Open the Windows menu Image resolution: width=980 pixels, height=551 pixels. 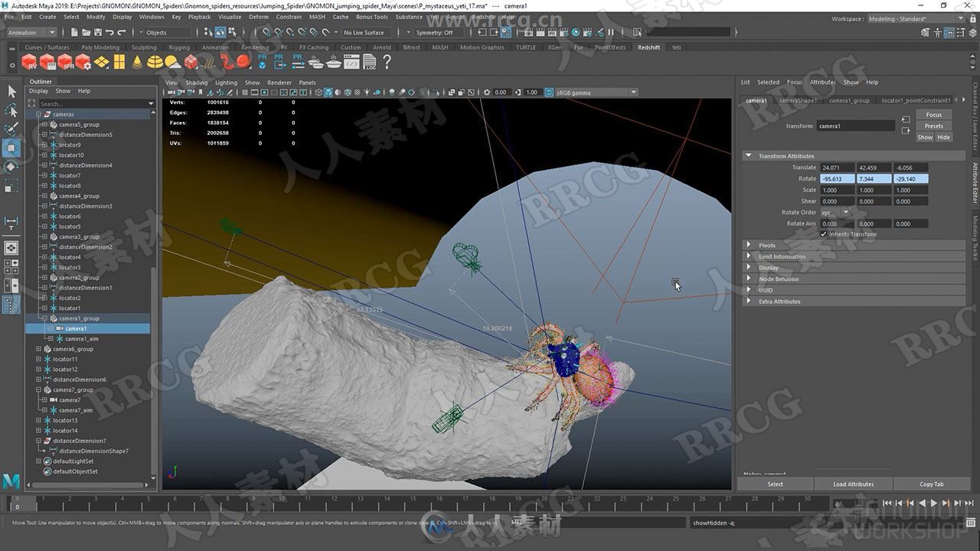click(x=152, y=17)
